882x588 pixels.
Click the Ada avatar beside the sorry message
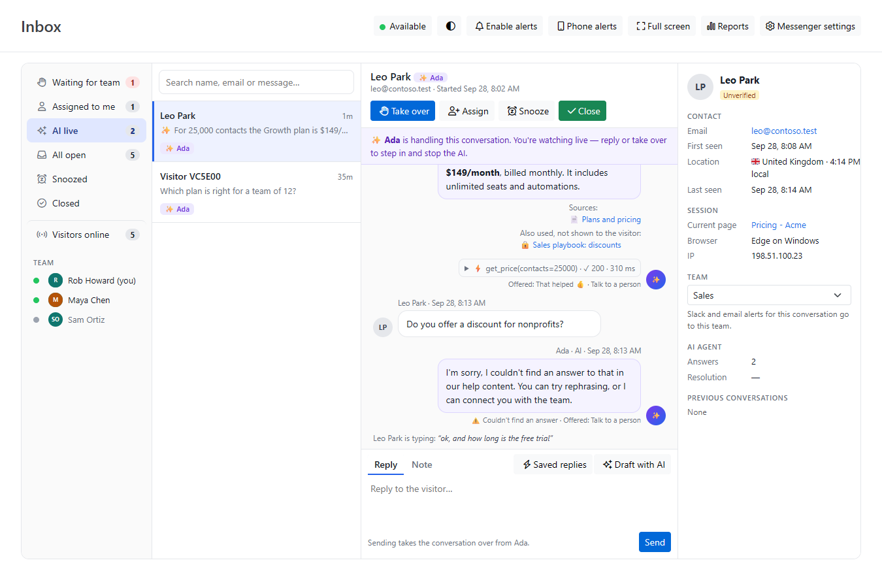[x=656, y=416]
